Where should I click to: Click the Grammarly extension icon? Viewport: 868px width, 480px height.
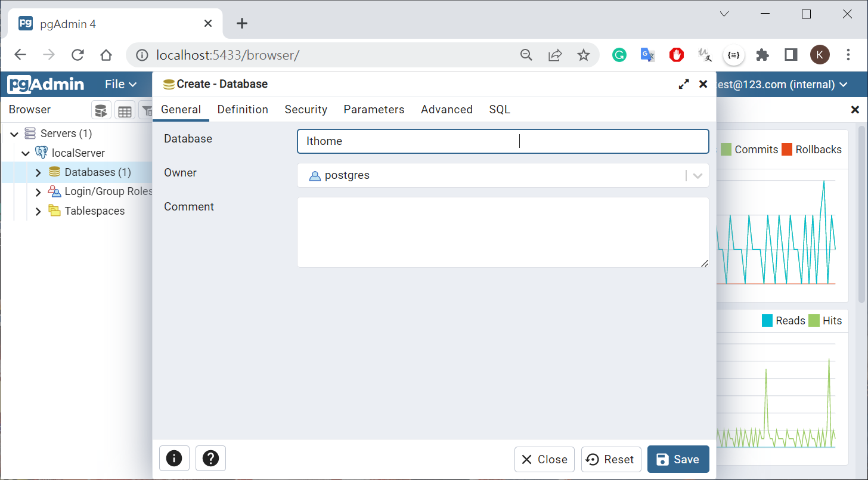(x=619, y=55)
